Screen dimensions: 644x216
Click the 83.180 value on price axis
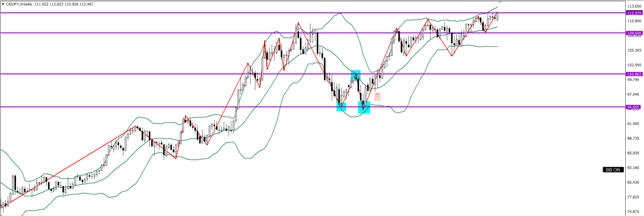[634, 168]
